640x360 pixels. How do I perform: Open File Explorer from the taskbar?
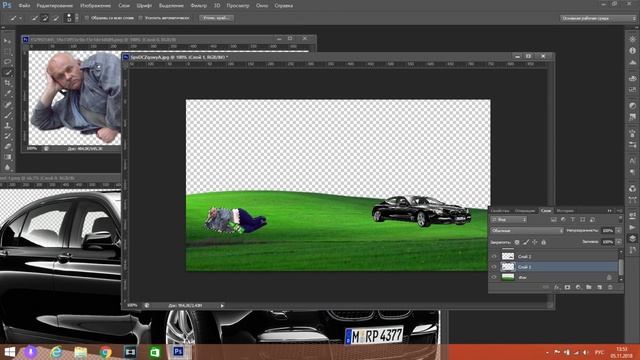point(80,351)
